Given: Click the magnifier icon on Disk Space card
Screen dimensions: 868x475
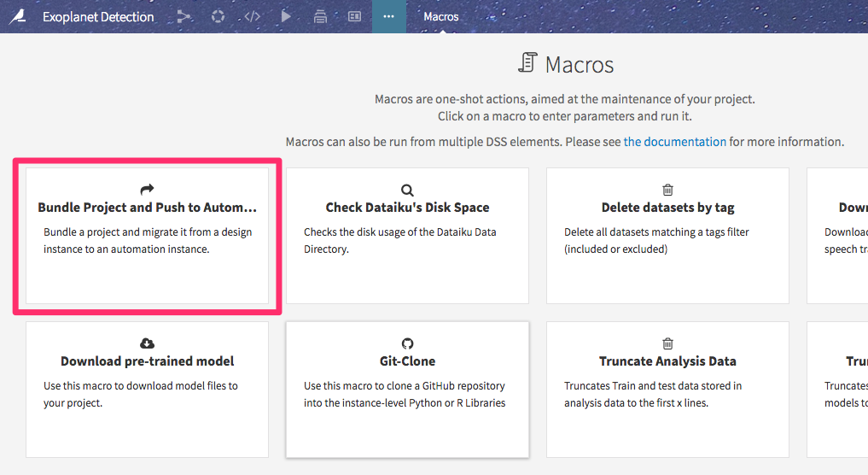Looking at the screenshot, I should 407,191.
